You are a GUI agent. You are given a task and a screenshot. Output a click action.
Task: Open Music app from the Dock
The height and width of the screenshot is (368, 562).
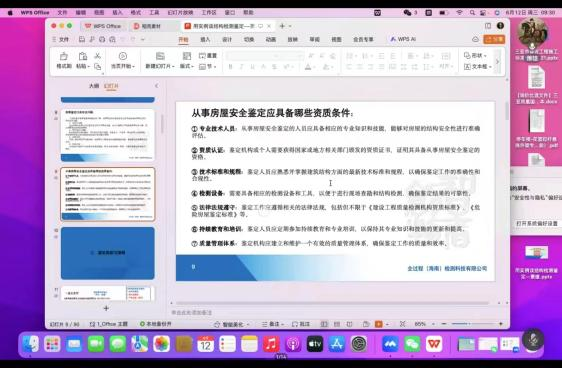pos(271,344)
